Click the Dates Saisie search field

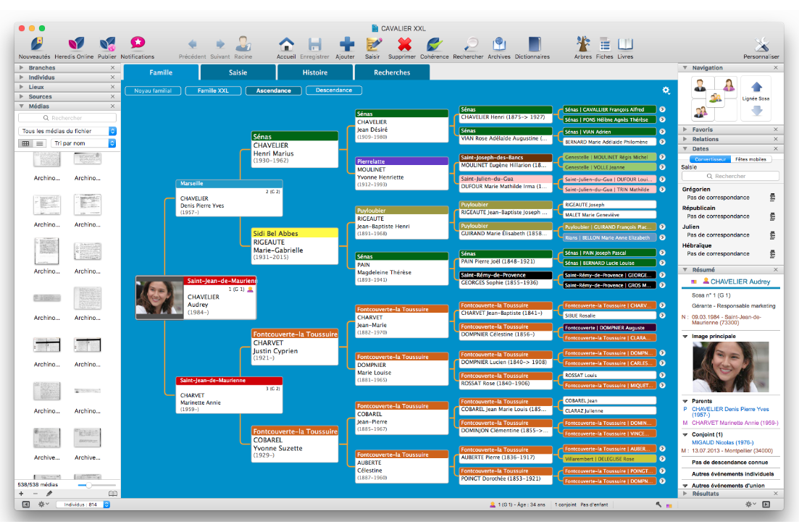pos(730,176)
